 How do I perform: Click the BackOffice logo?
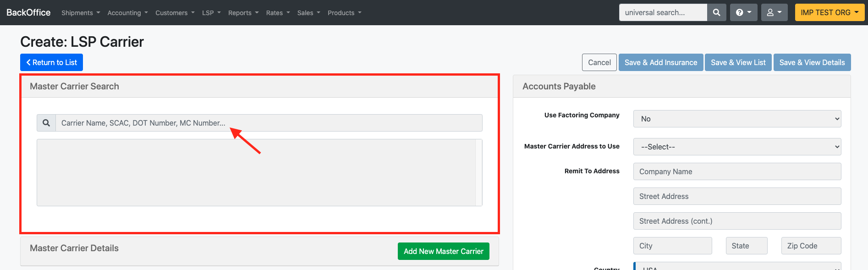point(28,13)
